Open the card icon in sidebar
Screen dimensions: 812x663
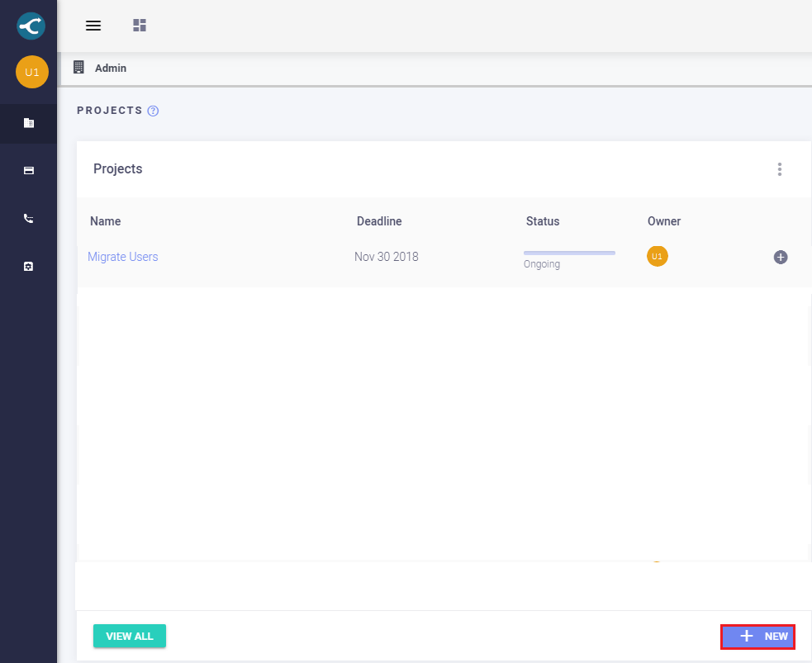pos(28,171)
